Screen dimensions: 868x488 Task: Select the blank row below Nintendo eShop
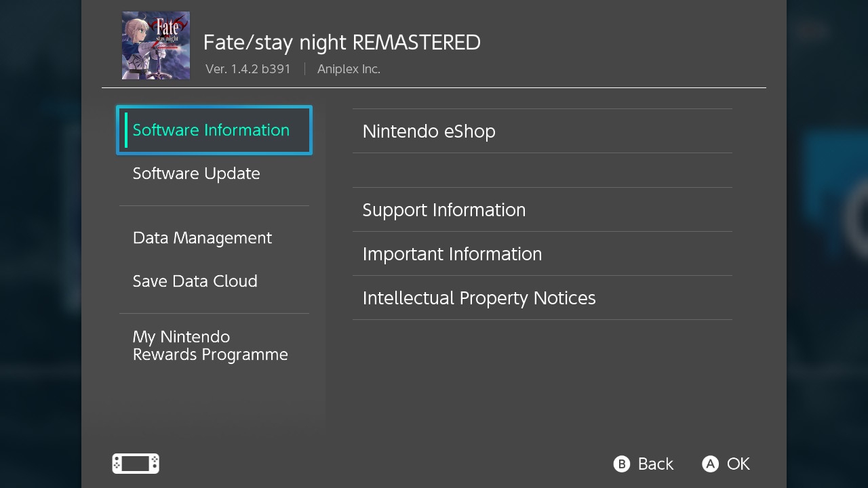click(x=542, y=170)
